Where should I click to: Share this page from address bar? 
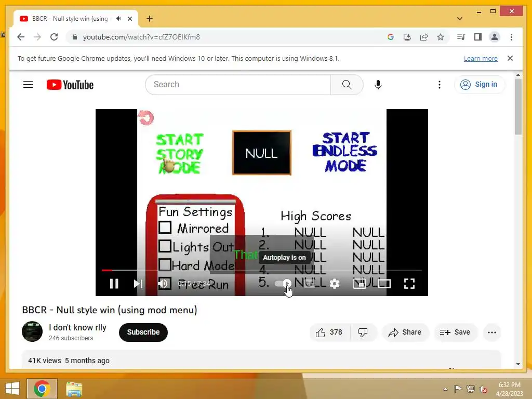click(424, 37)
